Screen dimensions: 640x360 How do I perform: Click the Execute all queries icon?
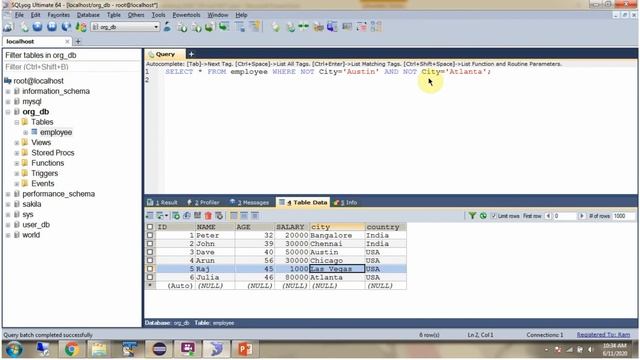click(52, 27)
